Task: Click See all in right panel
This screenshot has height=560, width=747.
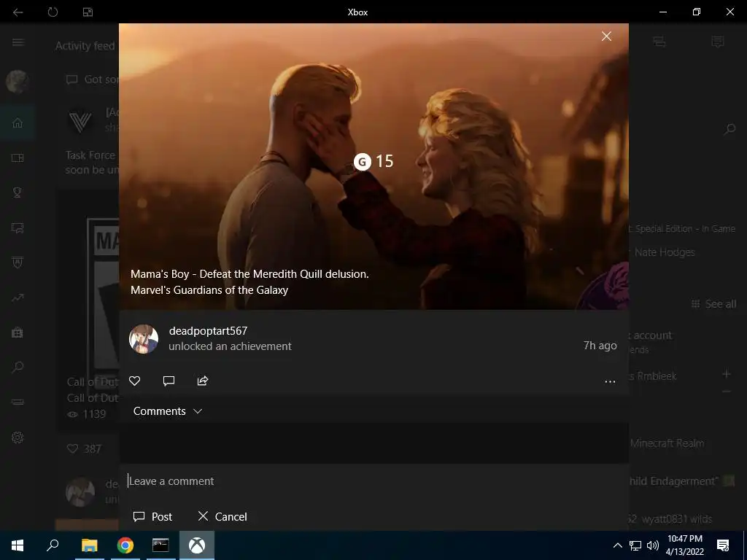Action: tap(713, 304)
